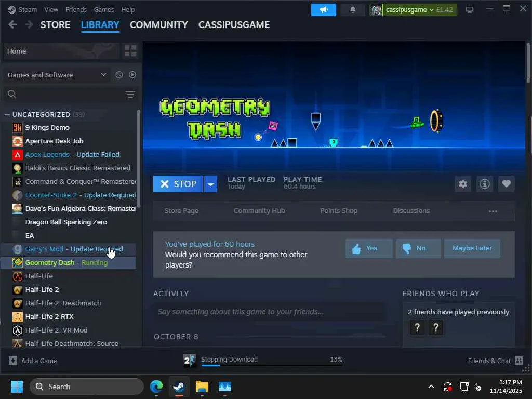Click first unknown friend avatar
The height and width of the screenshot is (399, 532).
pos(417,327)
